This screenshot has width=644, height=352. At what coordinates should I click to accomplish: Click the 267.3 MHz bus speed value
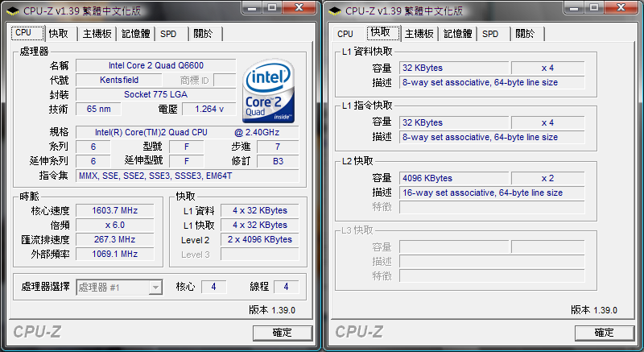pos(115,239)
